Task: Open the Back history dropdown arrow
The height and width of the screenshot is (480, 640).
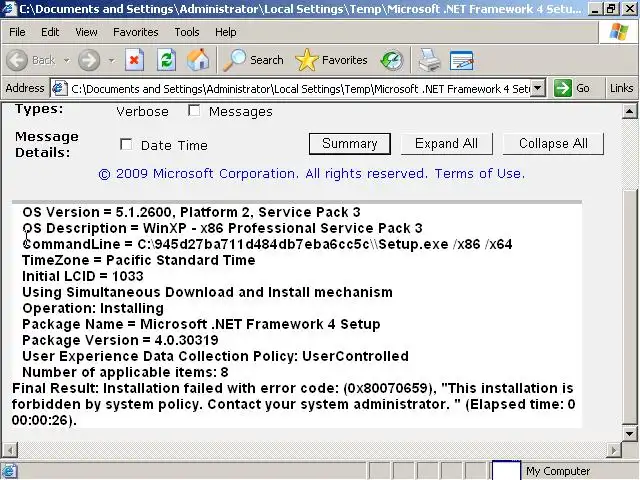Action: click(66, 61)
